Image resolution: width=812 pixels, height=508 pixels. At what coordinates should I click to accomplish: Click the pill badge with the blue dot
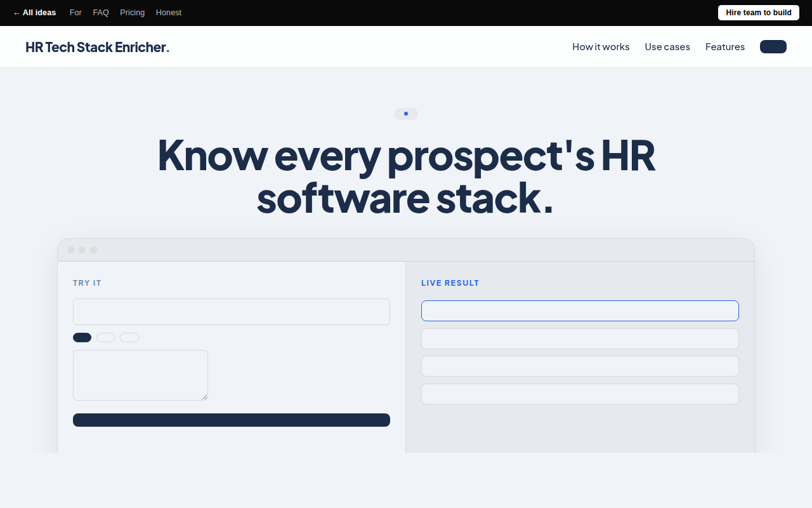(x=406, y=114)
